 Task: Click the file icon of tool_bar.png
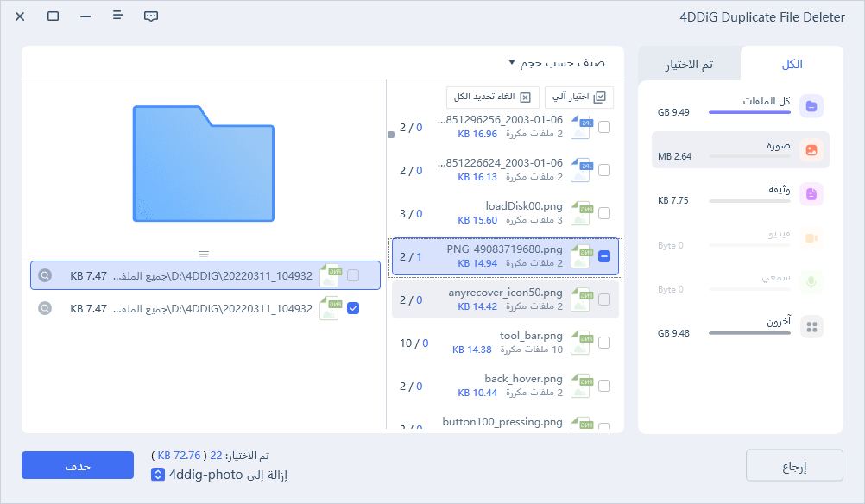click(582, 343)
